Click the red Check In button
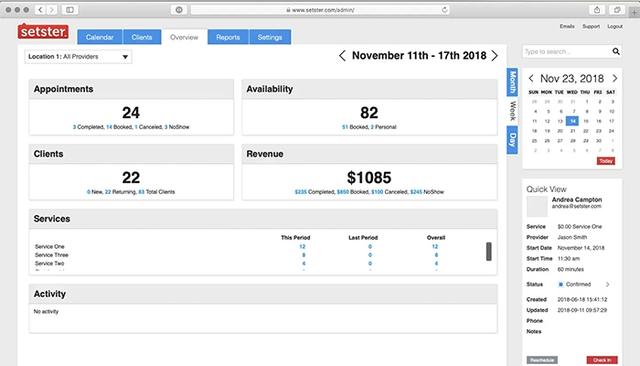This screenshot has width=640, height=366. [602, 360]
